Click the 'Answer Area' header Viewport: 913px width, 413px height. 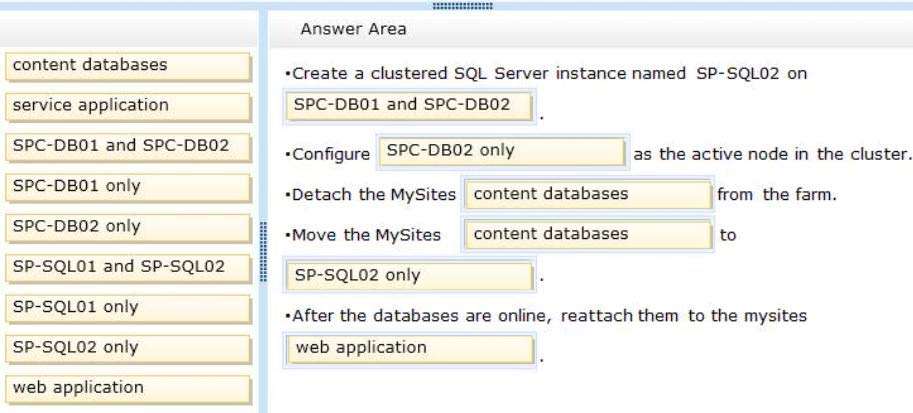[x=353, y=29]
